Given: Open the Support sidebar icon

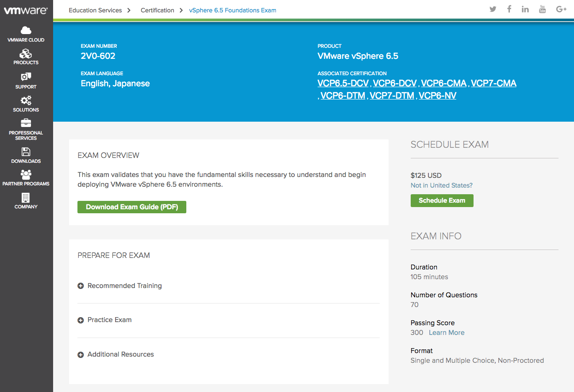Looking at the screenshot, I should [26, 77].
